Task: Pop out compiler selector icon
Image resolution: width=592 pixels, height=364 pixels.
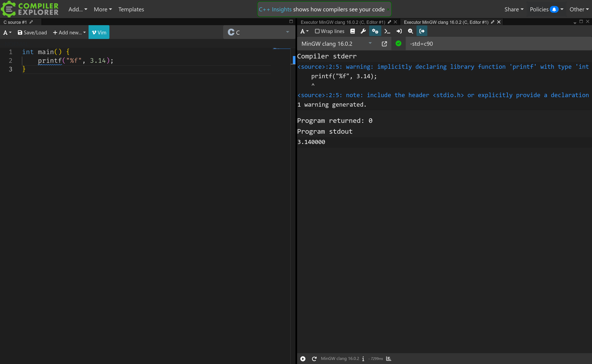Action: pos(384,44)
